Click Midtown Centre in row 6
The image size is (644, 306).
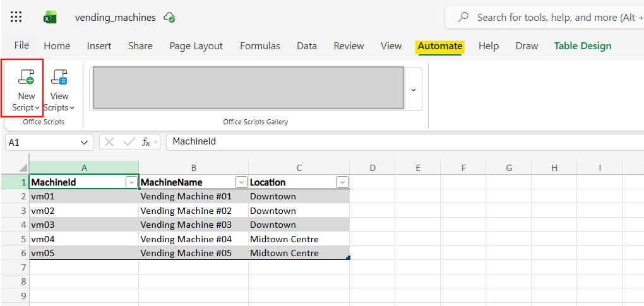coord(299,253)
